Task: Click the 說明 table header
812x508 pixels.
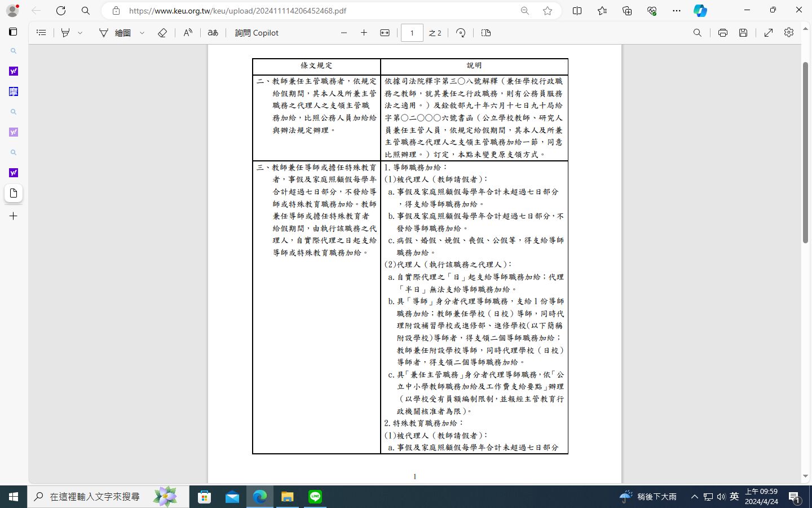Action: (474, 66)
